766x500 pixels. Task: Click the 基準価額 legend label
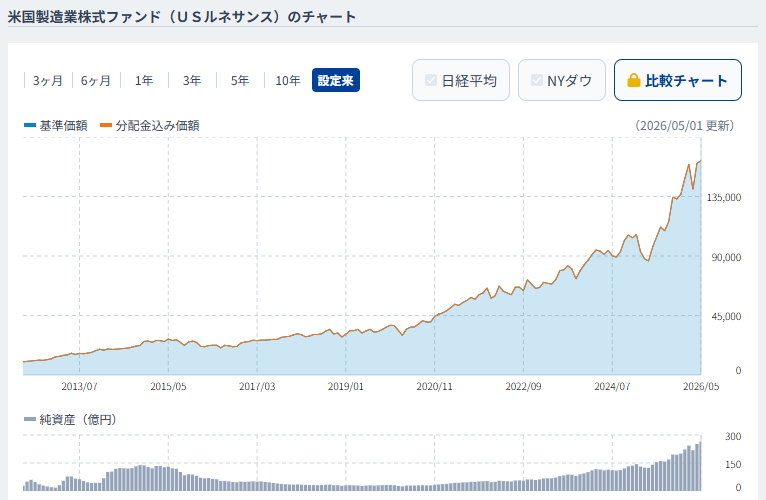pos(63,126)
